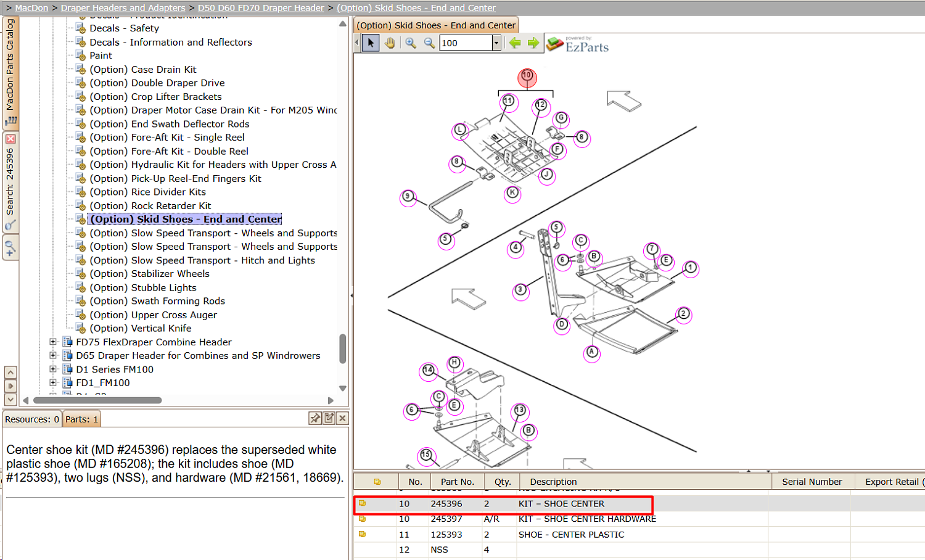This screenshot has width=925, height=560.
Task: Edit the note with pencil icon
Action: coord(329,418)
